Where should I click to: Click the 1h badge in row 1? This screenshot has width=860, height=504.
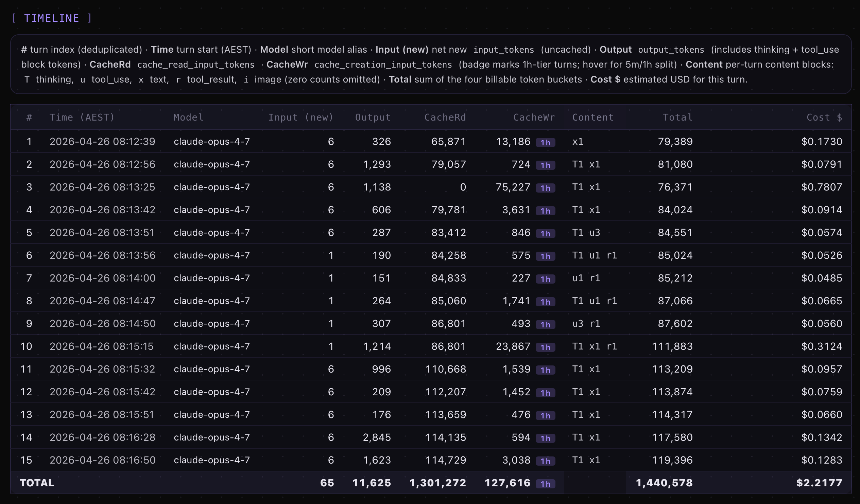point(545,143)
